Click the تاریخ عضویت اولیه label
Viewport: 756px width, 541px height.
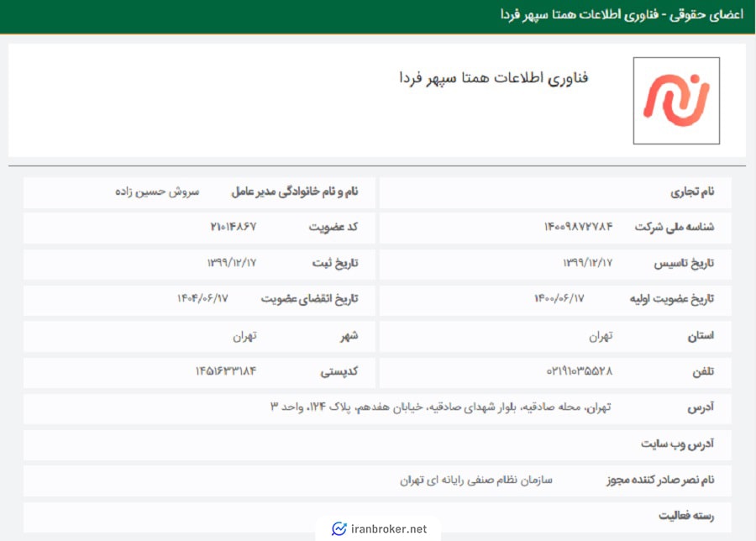672,299
